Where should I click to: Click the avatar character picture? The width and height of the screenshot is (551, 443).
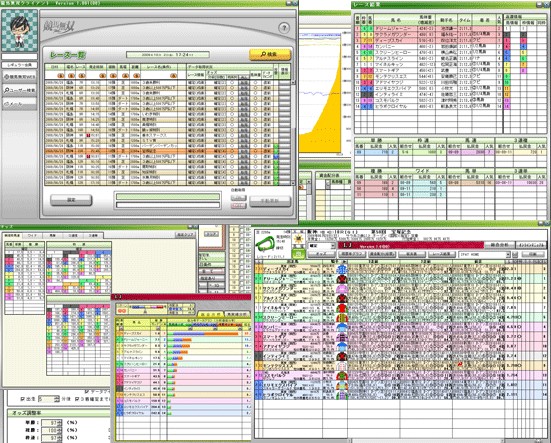(19, 31)
